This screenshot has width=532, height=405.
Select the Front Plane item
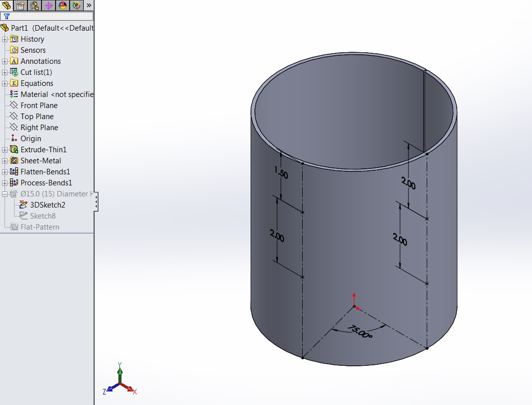[x=39, y=106]
